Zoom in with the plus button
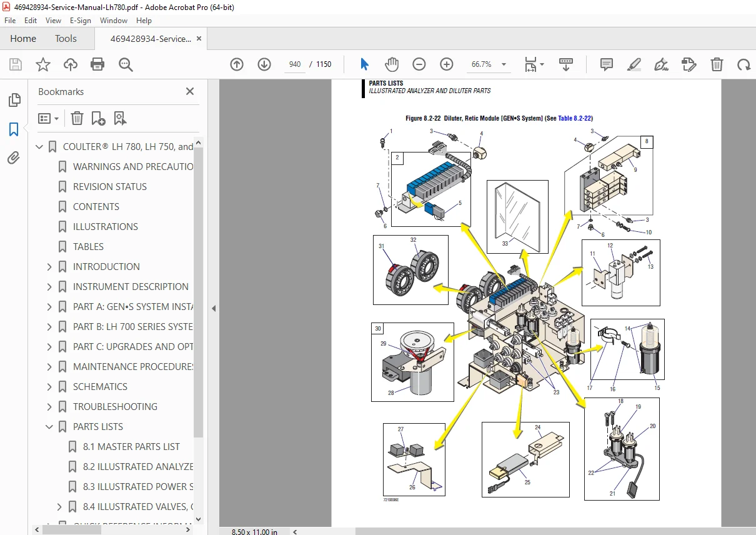The height and width of the screenshot is (535, 756). pyautogui.click(x=447, y=64)
